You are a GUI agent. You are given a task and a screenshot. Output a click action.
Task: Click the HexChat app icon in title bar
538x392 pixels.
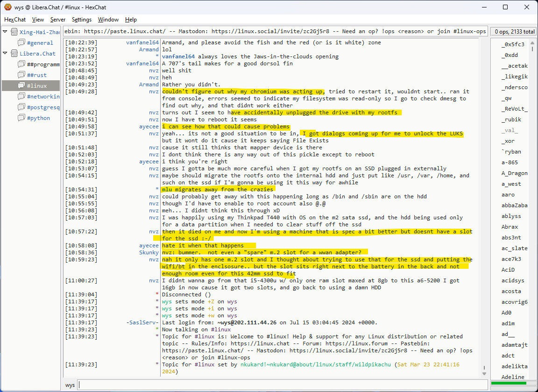point(8,7)
